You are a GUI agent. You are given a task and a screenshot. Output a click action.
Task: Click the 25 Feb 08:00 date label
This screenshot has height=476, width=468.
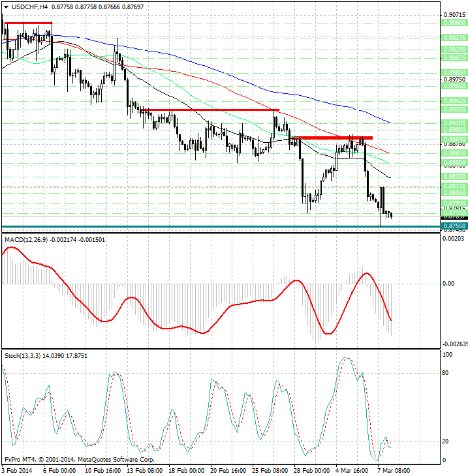(x=270, y=471)
